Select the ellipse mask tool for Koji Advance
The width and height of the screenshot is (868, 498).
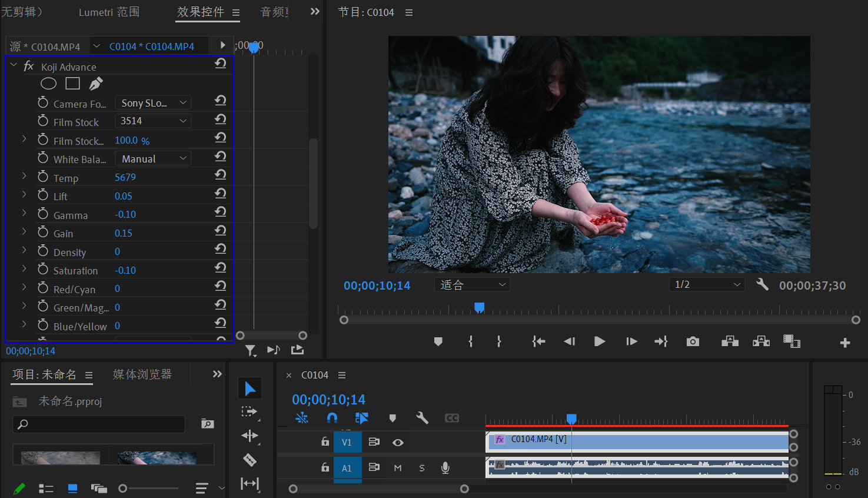click(x=49, y=84)
